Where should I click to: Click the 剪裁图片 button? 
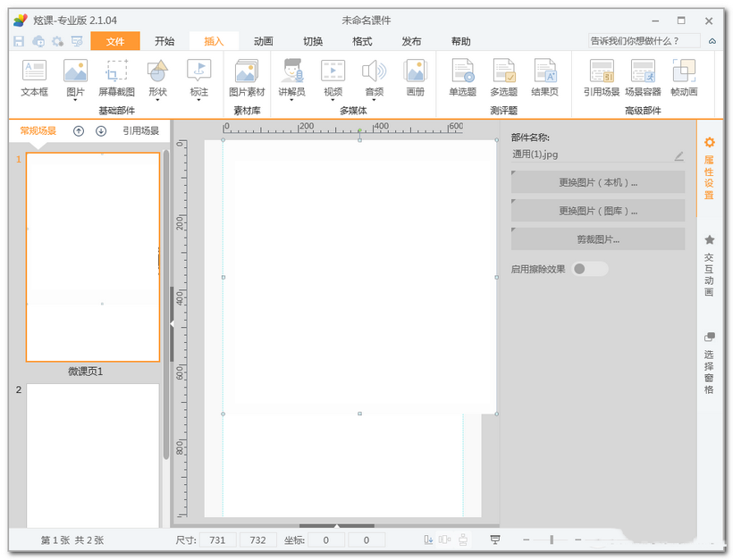(x=598, y=239)
